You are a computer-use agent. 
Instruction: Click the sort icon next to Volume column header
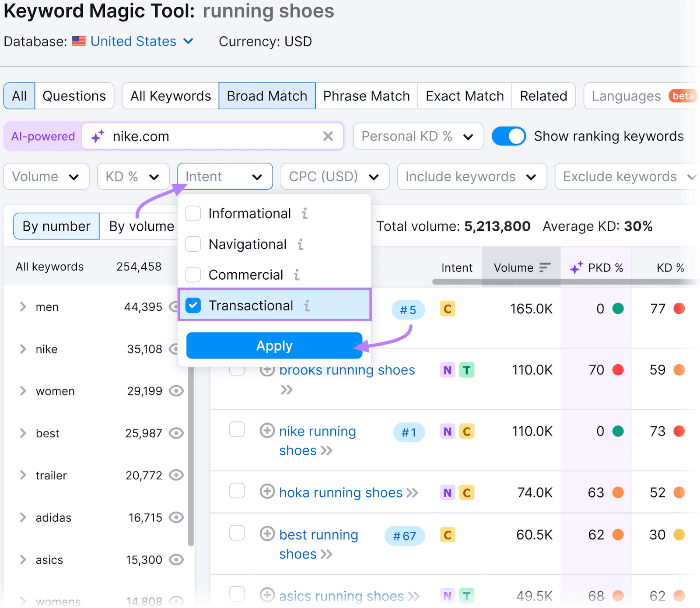tap(544, 267)
